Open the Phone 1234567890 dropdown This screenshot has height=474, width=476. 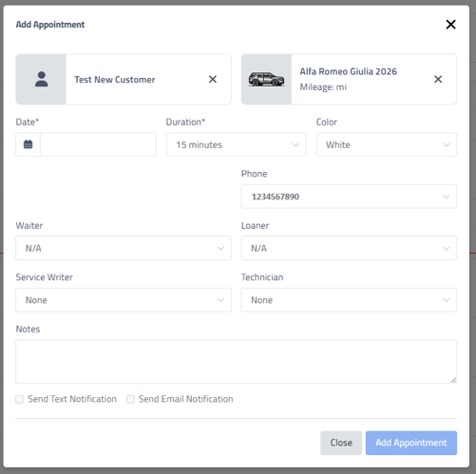click(349, 197)
